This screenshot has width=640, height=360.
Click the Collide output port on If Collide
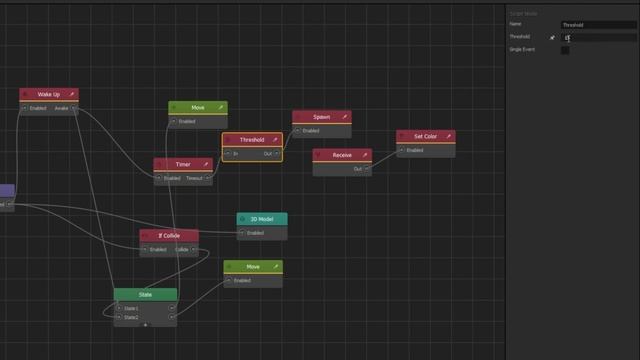point(193,249)
